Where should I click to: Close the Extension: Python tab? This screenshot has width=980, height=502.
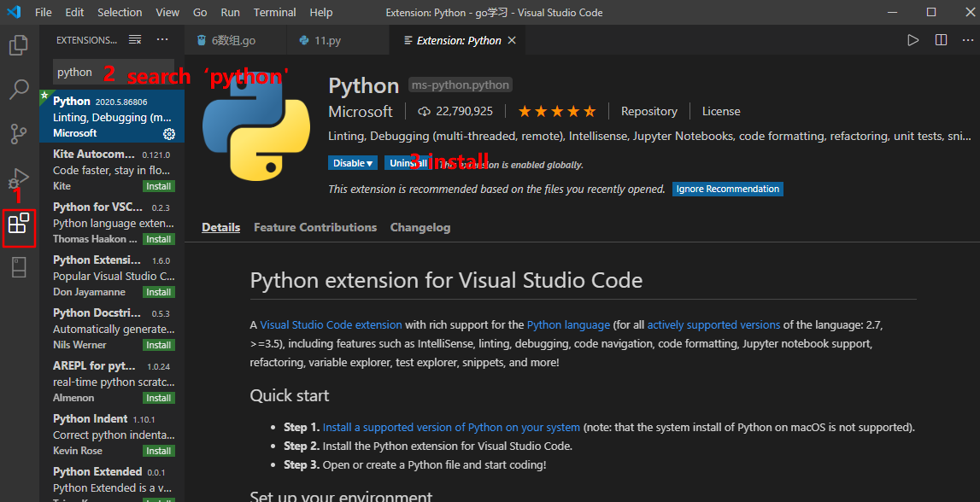[x=512, y=40]
